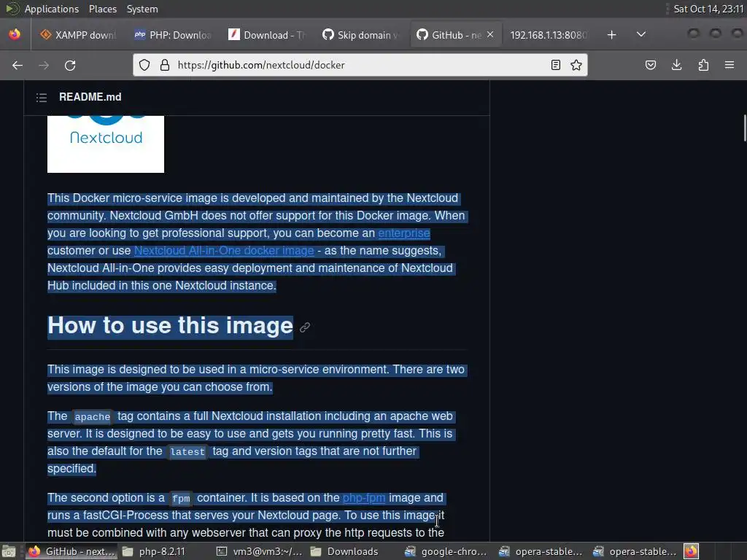This screenshot has height=560, width=747.
Task: Click the date and time clock
Action: 708,9
